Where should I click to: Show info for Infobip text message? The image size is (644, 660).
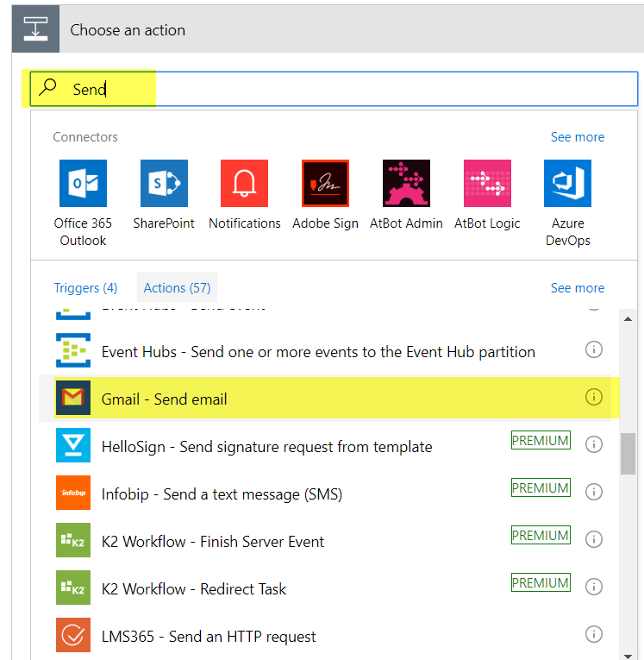point(594,492)
